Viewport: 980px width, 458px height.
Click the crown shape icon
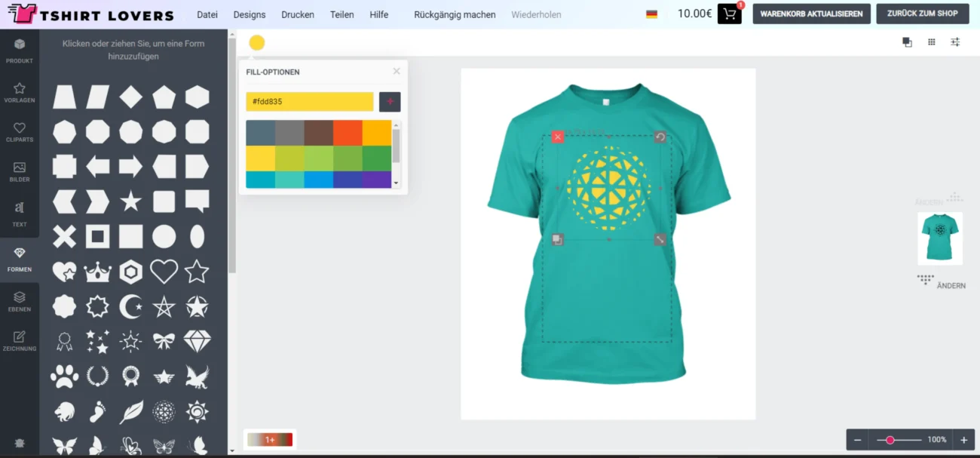point(97,272)
